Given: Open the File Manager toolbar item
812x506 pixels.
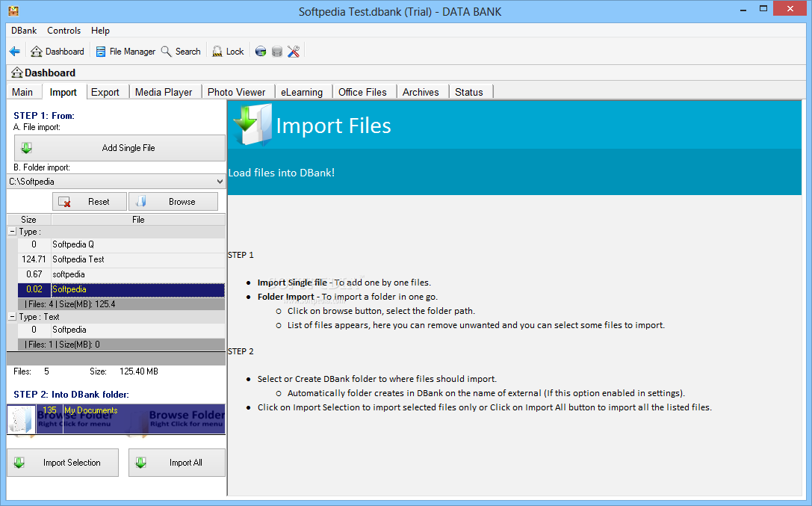Looking at the screenshot, I should coord(125,52).
